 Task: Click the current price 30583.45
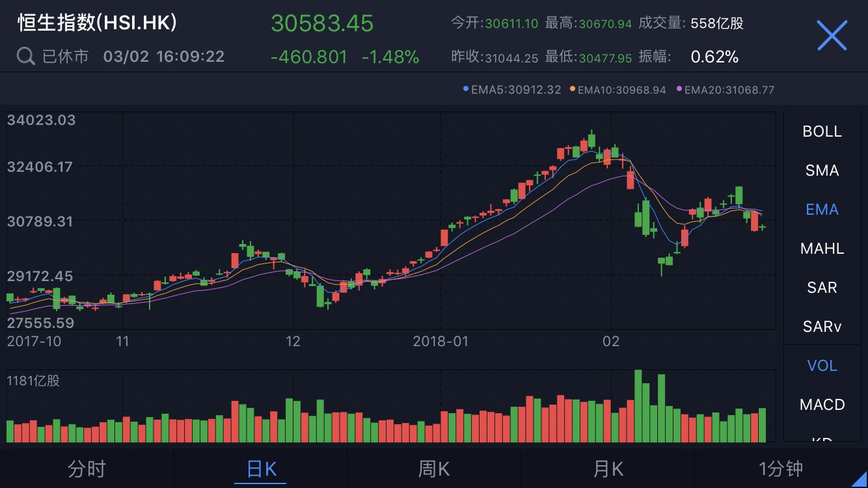point(322,23)
